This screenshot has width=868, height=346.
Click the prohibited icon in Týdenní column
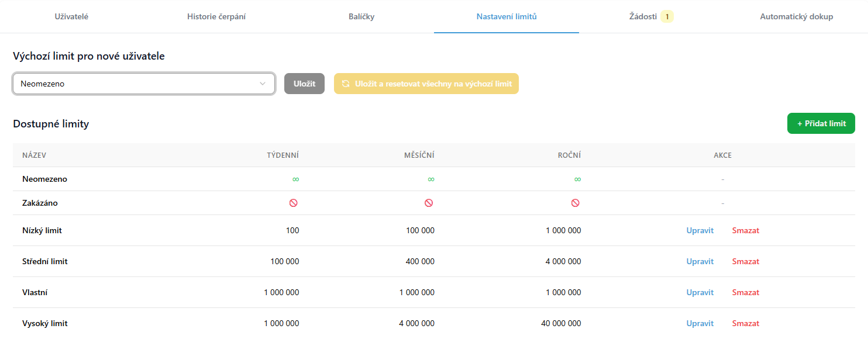(294, 203)
